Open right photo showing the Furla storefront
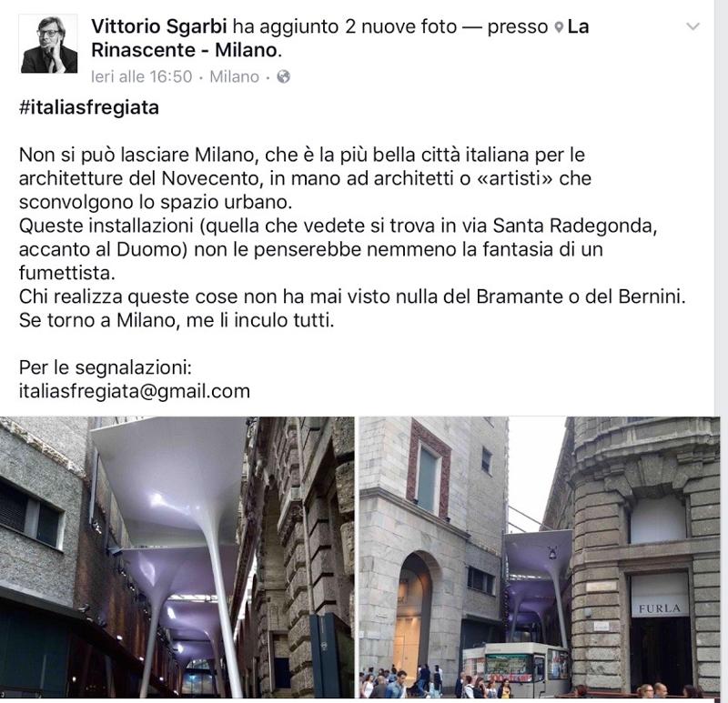Screen dimensions: 728x703 [540, 557]
